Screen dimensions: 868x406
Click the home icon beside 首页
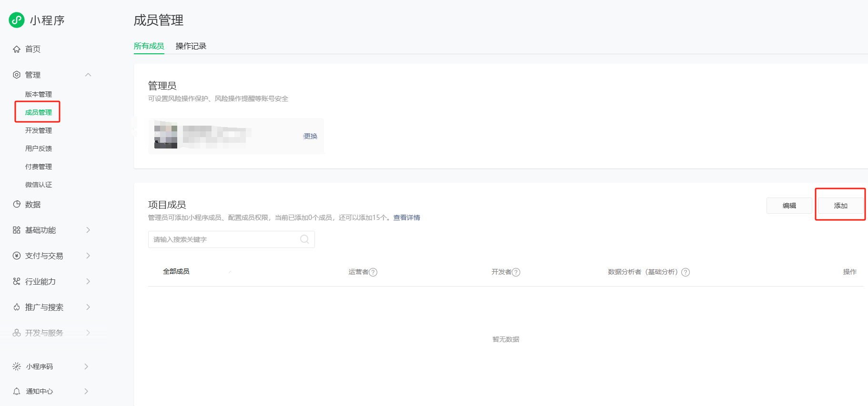tap(17, 49)
